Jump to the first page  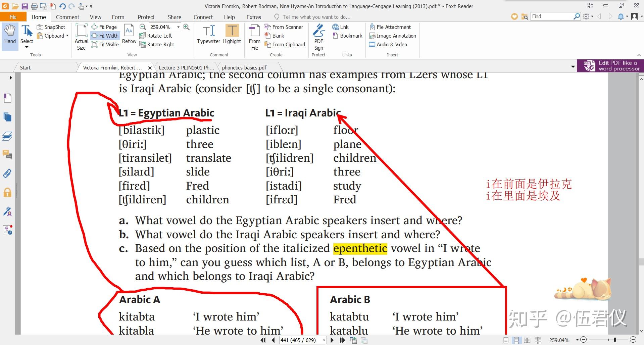[x=263, y=340]
